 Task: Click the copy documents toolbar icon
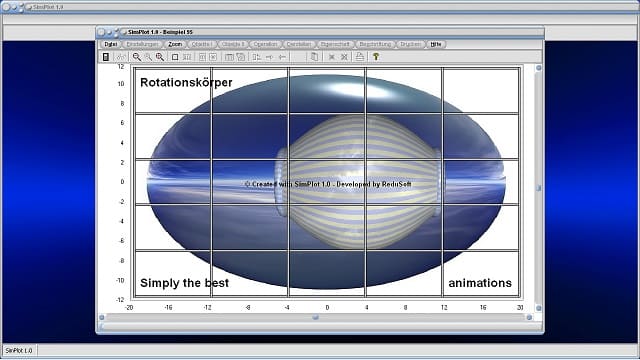[314, 57]
